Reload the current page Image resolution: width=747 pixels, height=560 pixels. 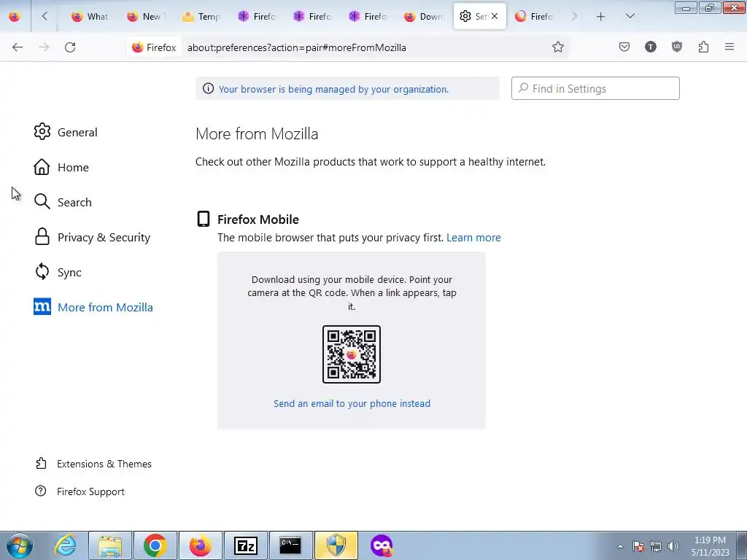coord(70,47)
